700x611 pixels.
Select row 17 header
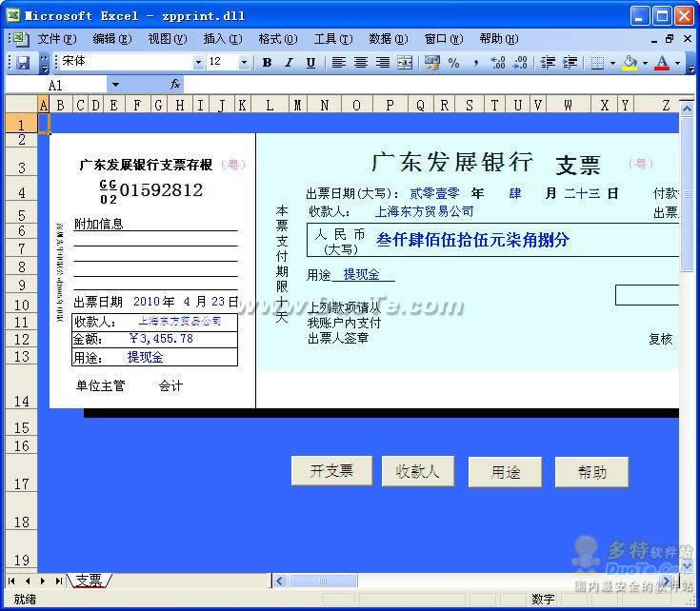point(21,473)
